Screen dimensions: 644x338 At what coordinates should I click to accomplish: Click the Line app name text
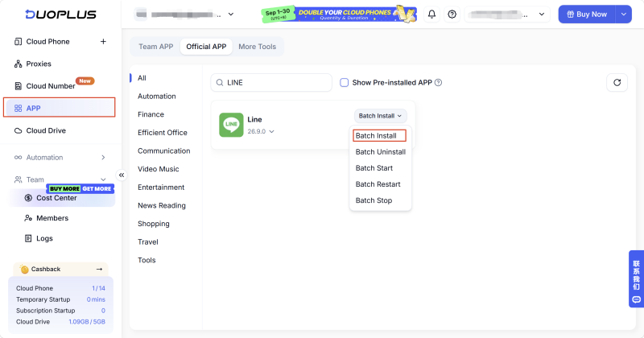coord(254,120)
